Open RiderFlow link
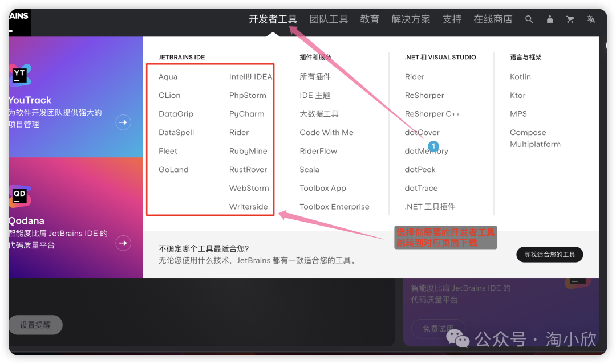Screen dimensions: 616x364 [x=318, y=151]
